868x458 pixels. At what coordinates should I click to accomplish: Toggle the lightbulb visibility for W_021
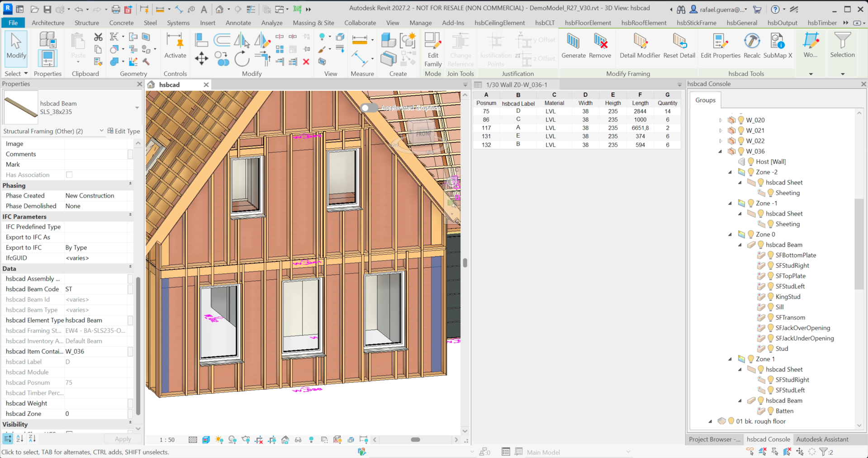point(741,130)
